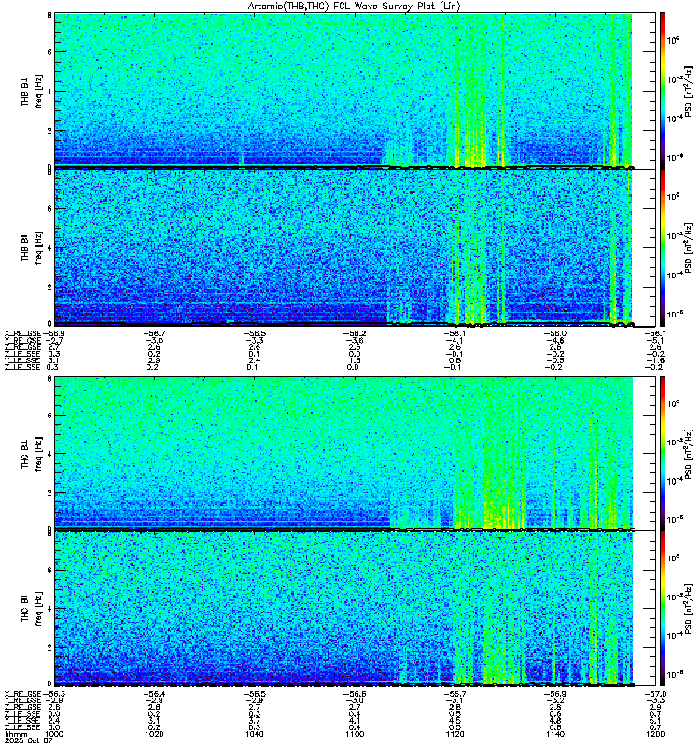The image size is (700, 747).
Task: Click the color bar beside the THB B⊥ panel
Action: tap(663, 91)
